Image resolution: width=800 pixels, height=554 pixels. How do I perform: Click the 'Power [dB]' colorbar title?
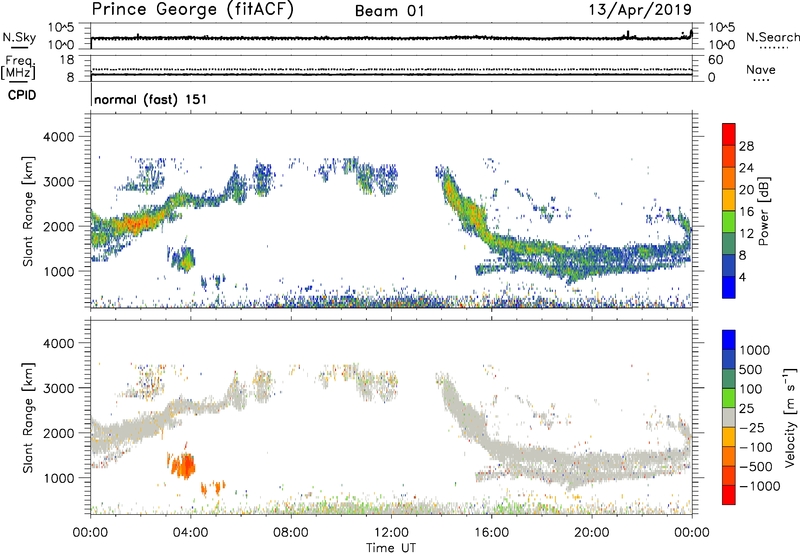[764, 211]
